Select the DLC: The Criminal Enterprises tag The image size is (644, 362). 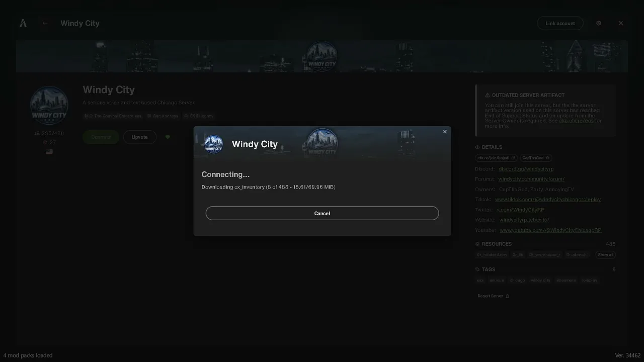point(113,116)
